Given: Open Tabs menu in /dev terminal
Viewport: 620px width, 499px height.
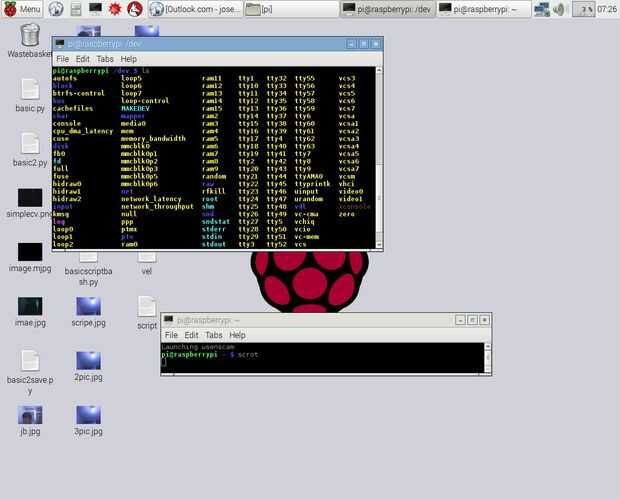Looking at the screenshot, I should [105, 59].
